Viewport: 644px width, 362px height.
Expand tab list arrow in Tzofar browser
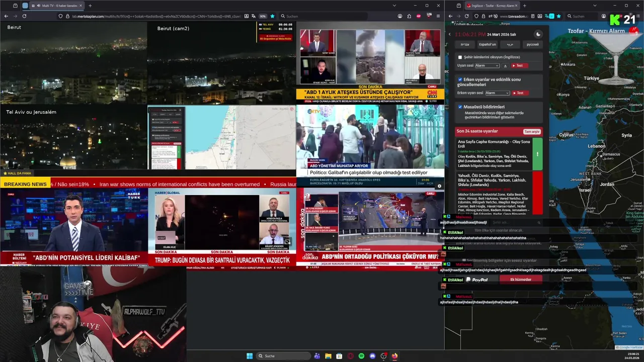tap(596, 6)
